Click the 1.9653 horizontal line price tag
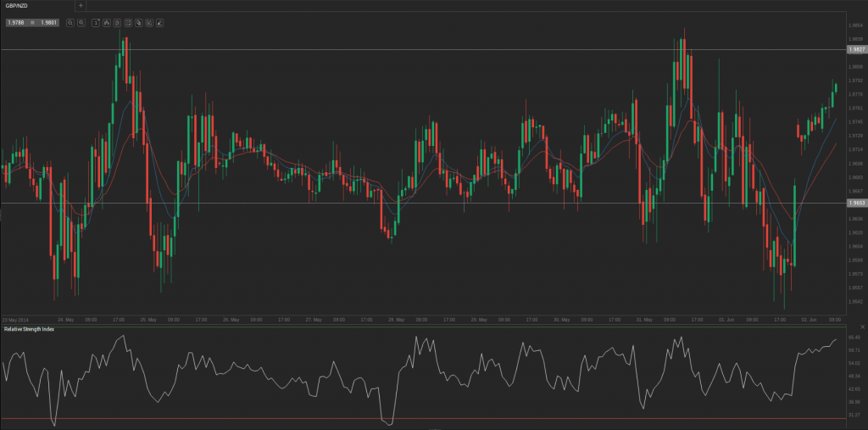Screen dimensions: 868x430 point(856,204)
